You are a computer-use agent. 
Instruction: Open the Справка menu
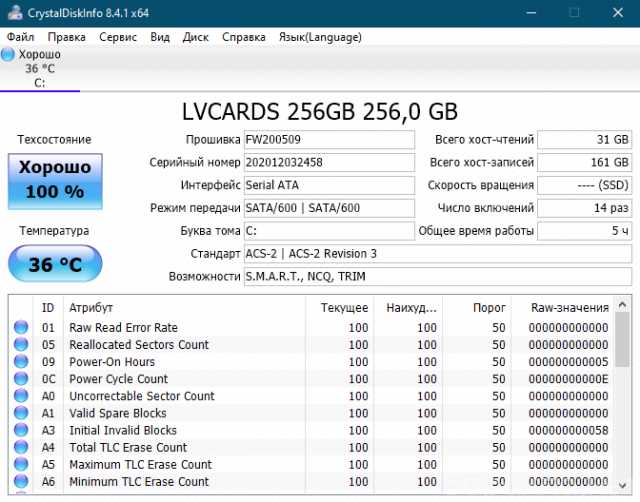tap(244, 37)
